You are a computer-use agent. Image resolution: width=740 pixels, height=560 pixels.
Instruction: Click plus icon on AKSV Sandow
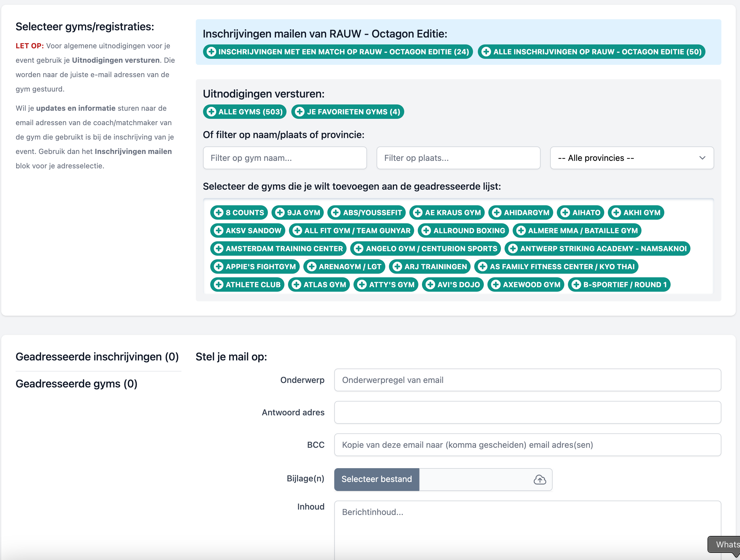[218, 231]
